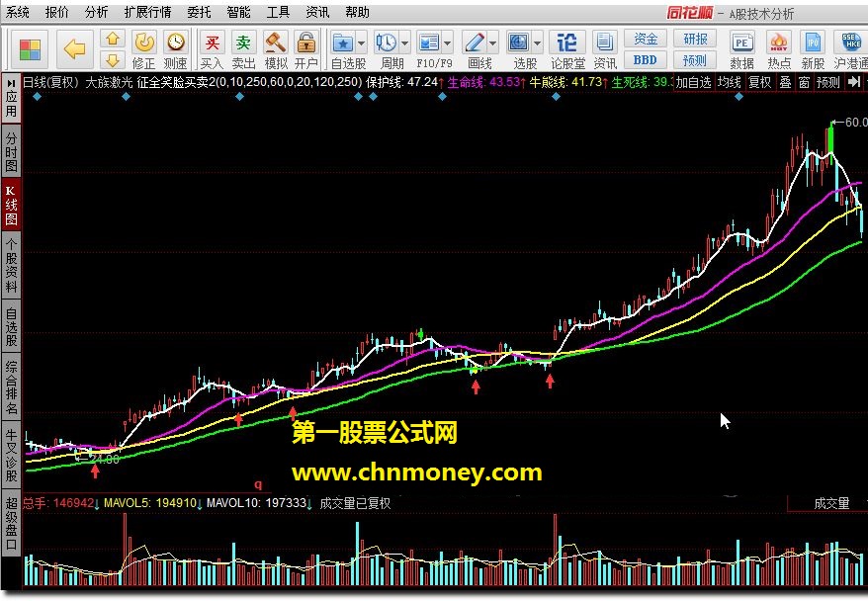Screen dimensions: 868x601
Task: Open the 帮助 menu
Action: point(357,12)
